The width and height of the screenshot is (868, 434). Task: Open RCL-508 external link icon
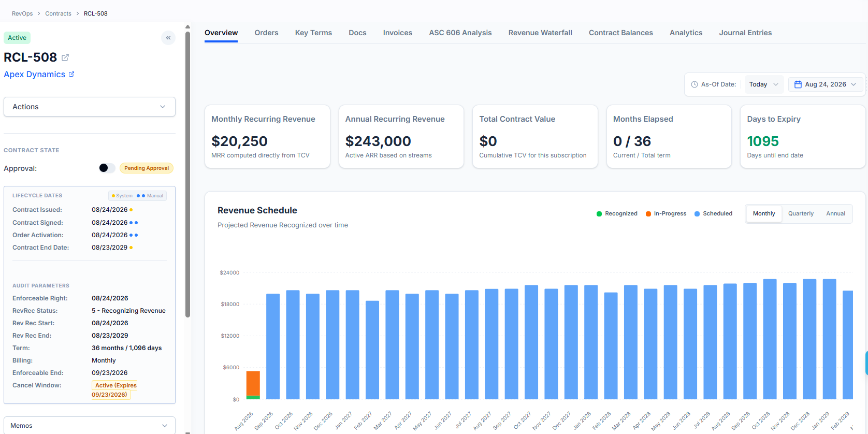(x=65, y=57)
